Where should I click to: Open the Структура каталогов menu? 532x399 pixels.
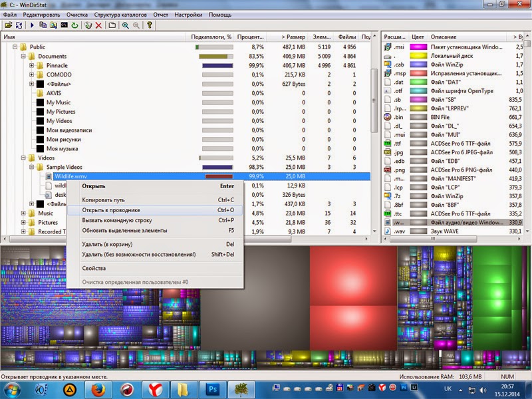[x=120, y=15]
